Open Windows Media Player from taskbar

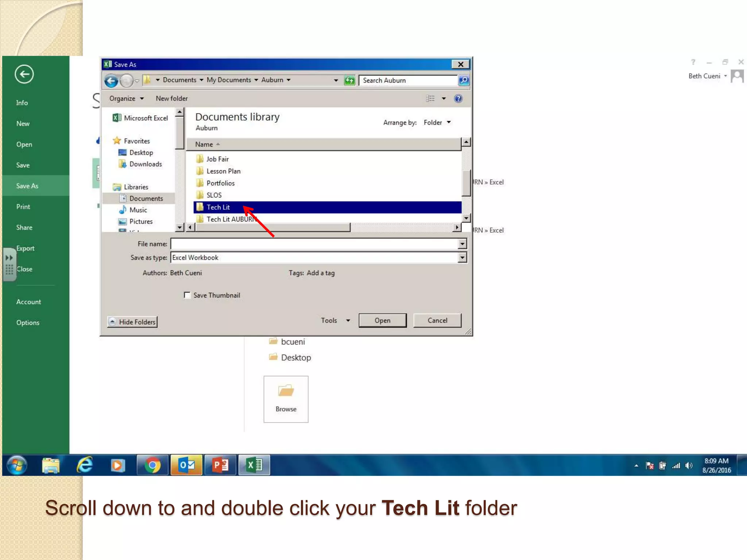(118, 465)
